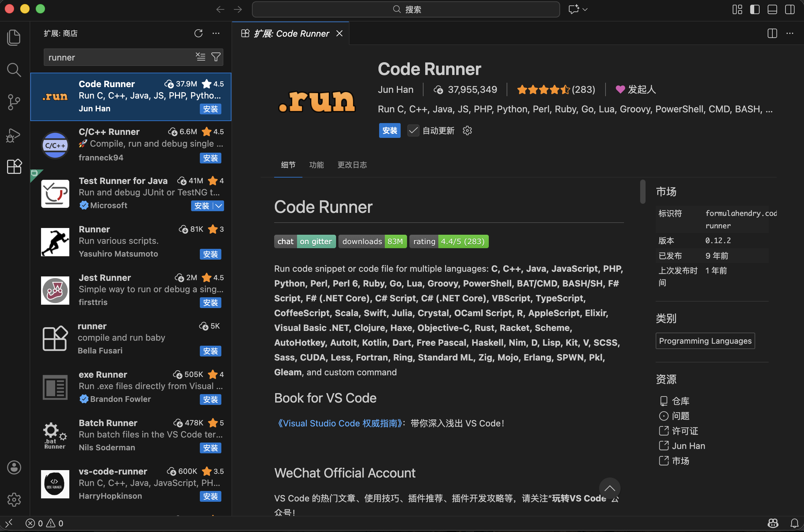The width and height of the screenshot is (804, 532).
Task: Open the Code Runner extension settings gear
Action: pos(467,130)
